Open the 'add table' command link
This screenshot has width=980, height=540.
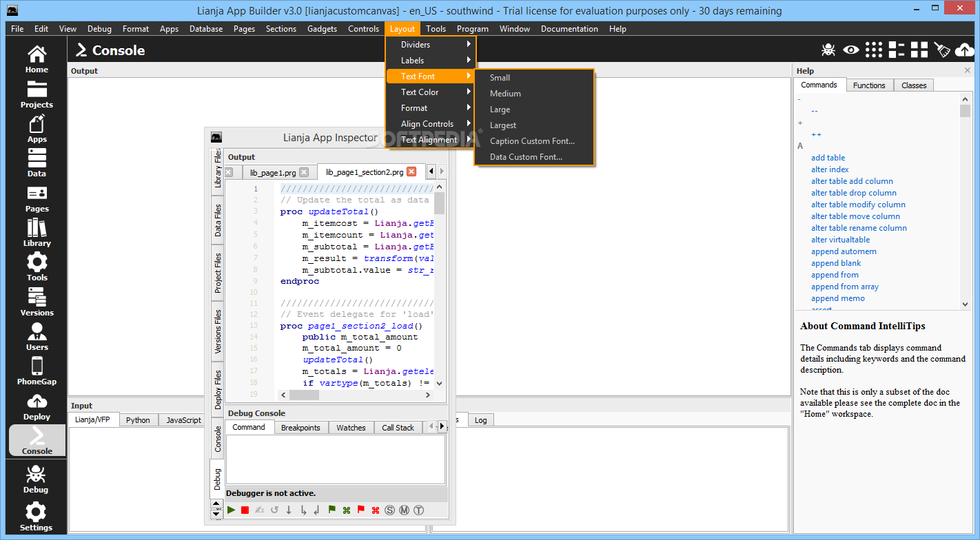point(828,158)
